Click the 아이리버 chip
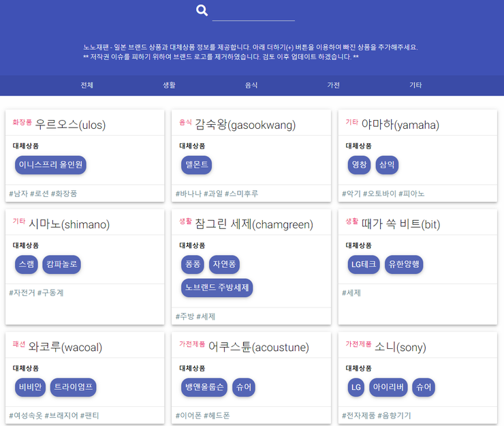This screenshot has width=504, height=426. tap(388, 387)
